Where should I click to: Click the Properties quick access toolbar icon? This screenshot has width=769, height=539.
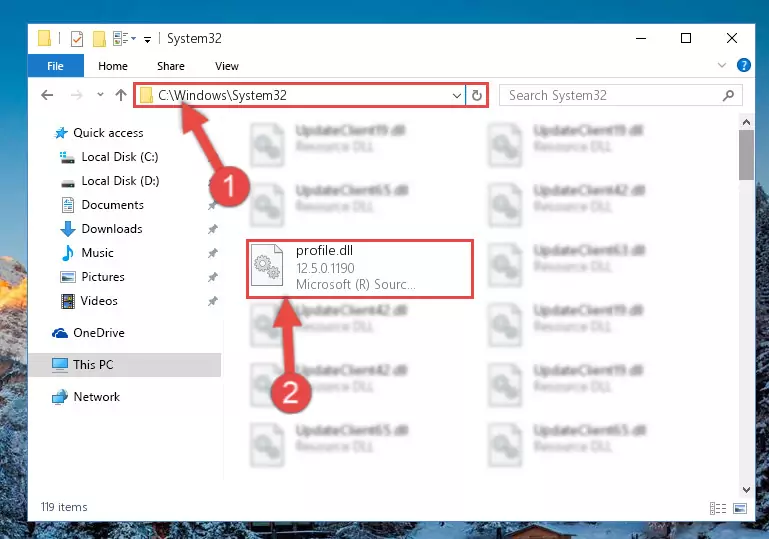[x=77, y=38]
